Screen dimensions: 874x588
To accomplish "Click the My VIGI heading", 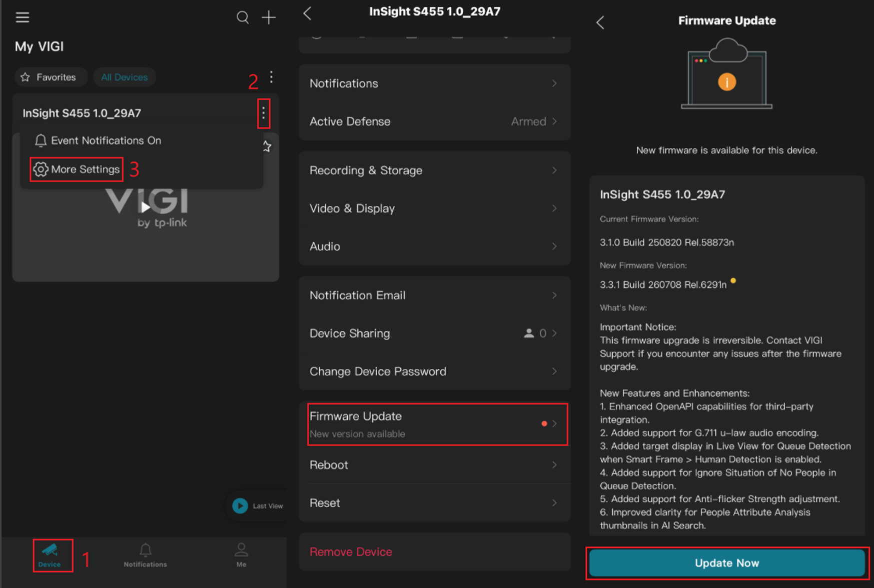I will coord(39,46).
